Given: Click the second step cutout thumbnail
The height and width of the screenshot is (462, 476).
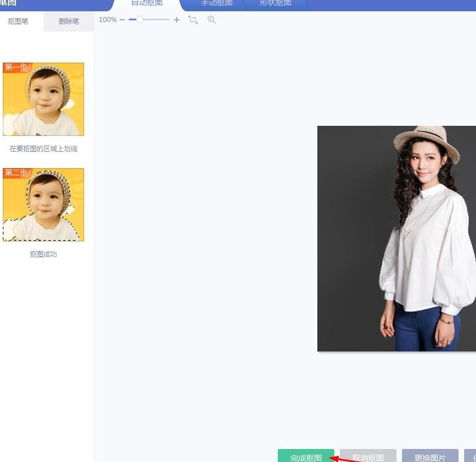Looking at the screenshot, I should [x=43, y=205].
